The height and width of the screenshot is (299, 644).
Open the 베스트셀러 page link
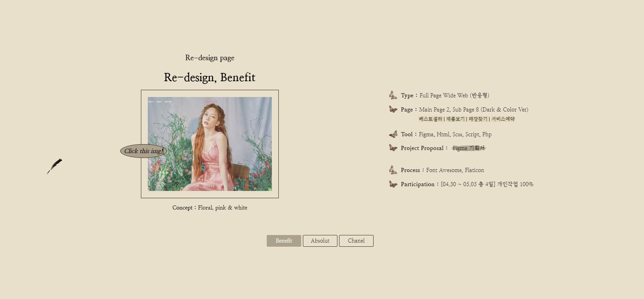pyautogui.click(x=430, y=119)
